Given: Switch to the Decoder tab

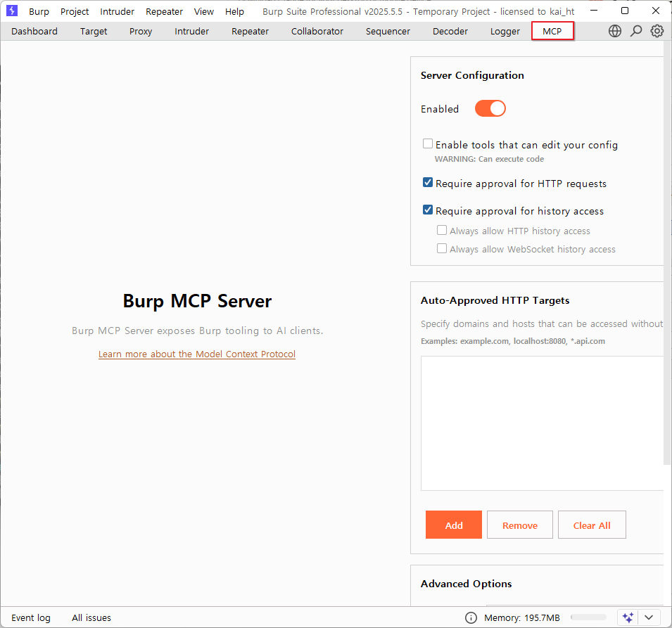Looking at the screenshot, I should (x=450, y=31).
